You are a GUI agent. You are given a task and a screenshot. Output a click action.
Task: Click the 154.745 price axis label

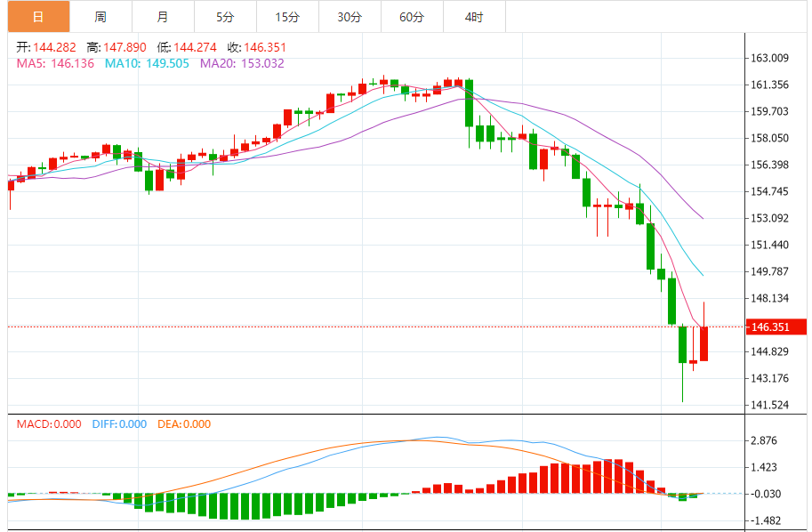coord(770,191)
